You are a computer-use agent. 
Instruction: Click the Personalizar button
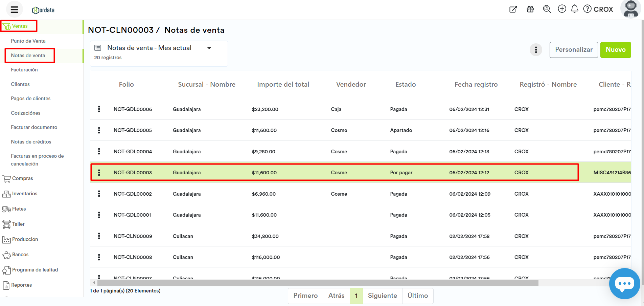[x=573, y=50]
